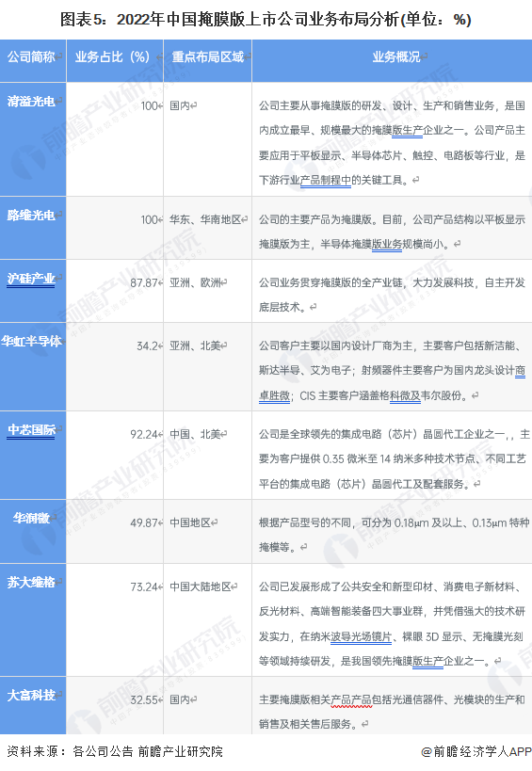This screenshot has height=771, width=532.
Task: Click the chart title 图表5
Action: point(82,20)
